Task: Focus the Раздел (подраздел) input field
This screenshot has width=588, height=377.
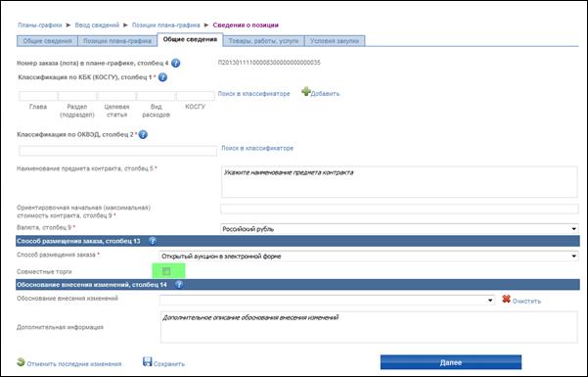Action: point(77,96)
